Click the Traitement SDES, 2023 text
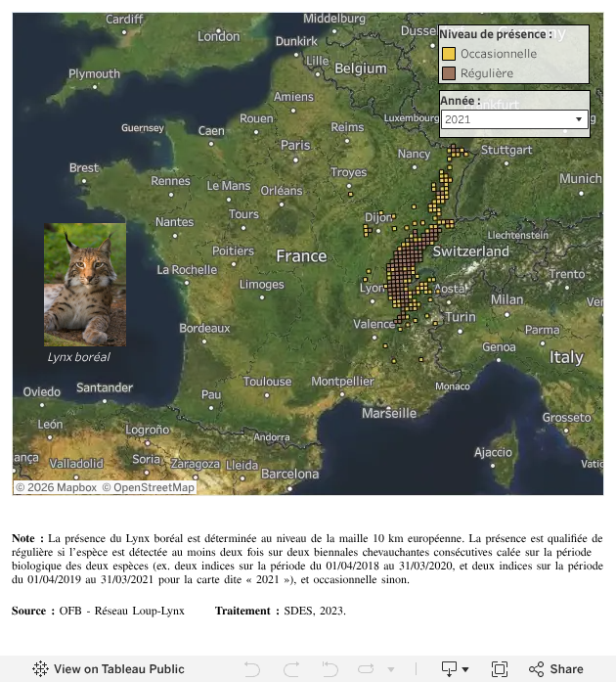This screenshot has width=616, height=682. coord(281,611)
